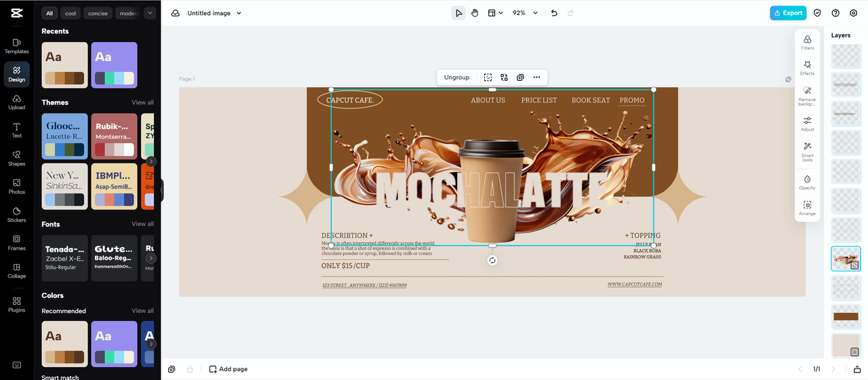The height and width of the screenshot is (380, 868).
Task: Click the Export button
Action: tap(787, 13)
